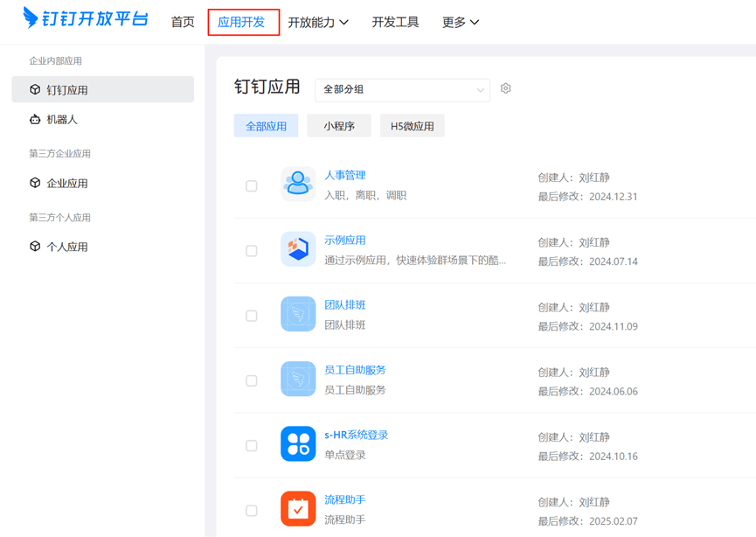Image resolution: width=756 pixels, height=537 pixels.
Task: Select 钉钉应用 in the sidebar
Action: [x=103, y=89]
